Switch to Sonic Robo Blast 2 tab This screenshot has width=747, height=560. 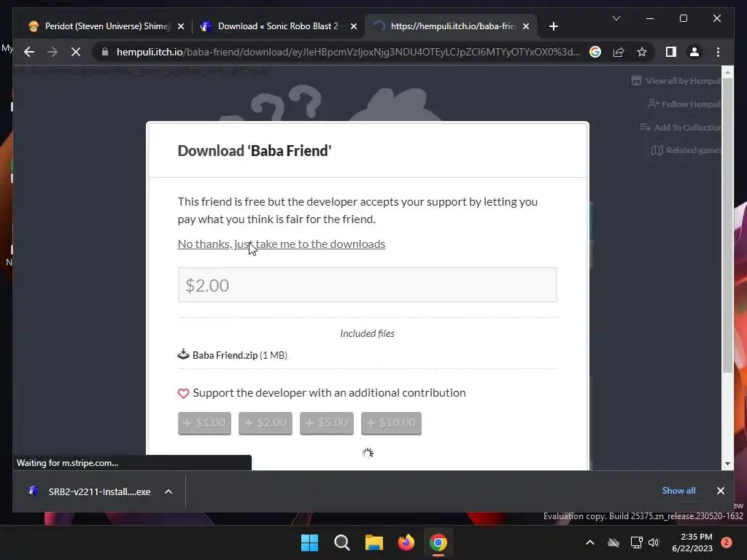coord(278,26)
